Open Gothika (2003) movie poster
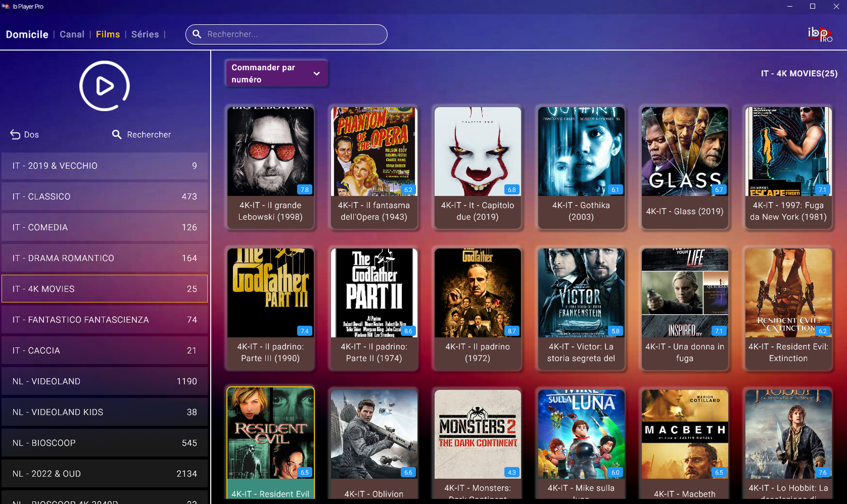Viewport: 847px width, 504px height. (x=581, y=152)
